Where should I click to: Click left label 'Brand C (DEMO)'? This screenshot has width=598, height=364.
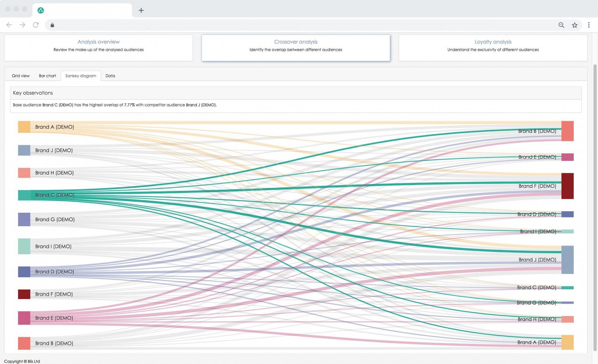(55, 195)
